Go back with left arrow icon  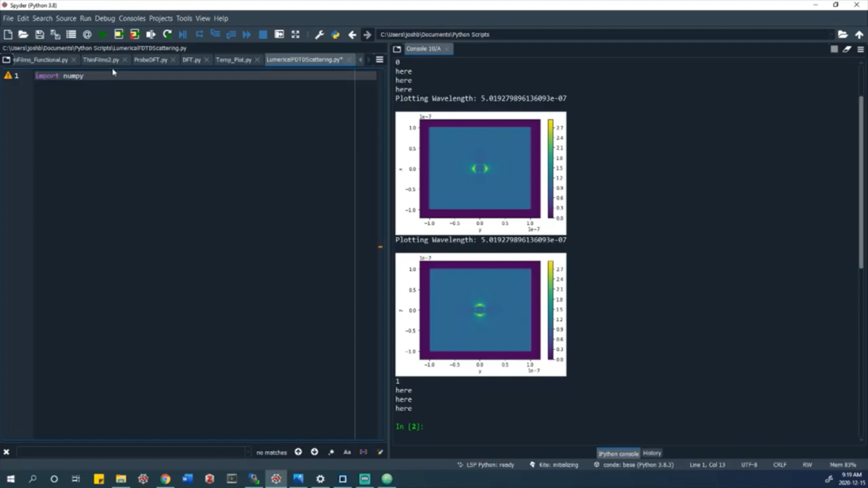pyautogui.click(x=352, y=34)
